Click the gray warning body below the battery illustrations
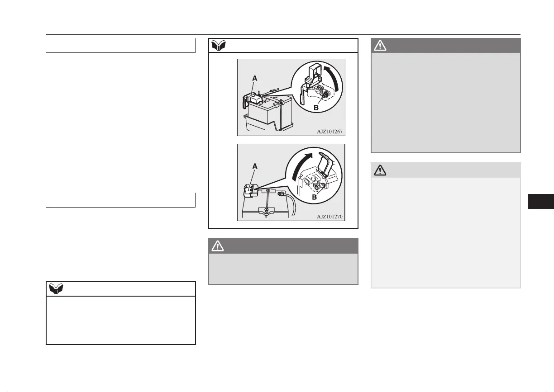Screen dimensions: 554x392 283,269
